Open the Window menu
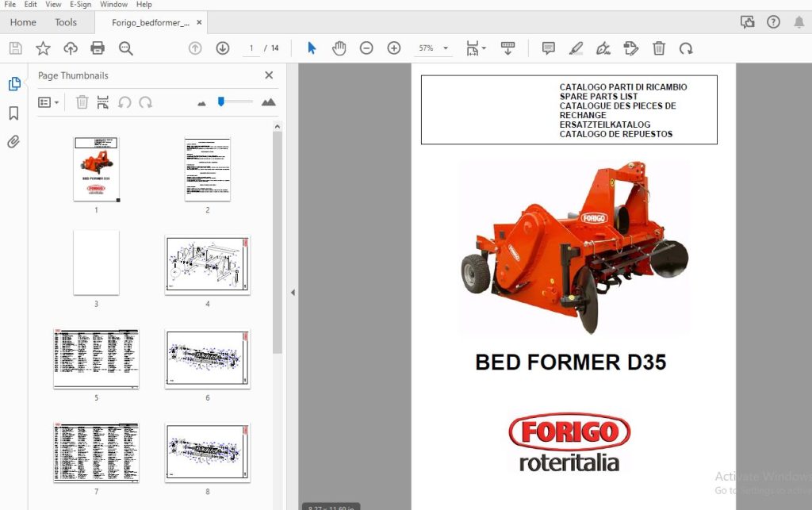Viewport: 812px width, 510px height. 114,4
